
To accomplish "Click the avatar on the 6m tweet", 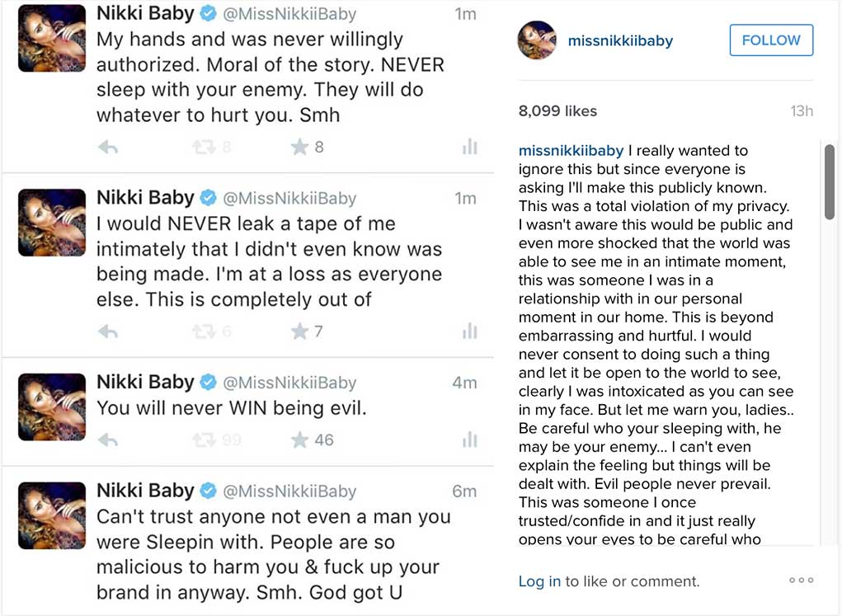I will click(52, 516).
